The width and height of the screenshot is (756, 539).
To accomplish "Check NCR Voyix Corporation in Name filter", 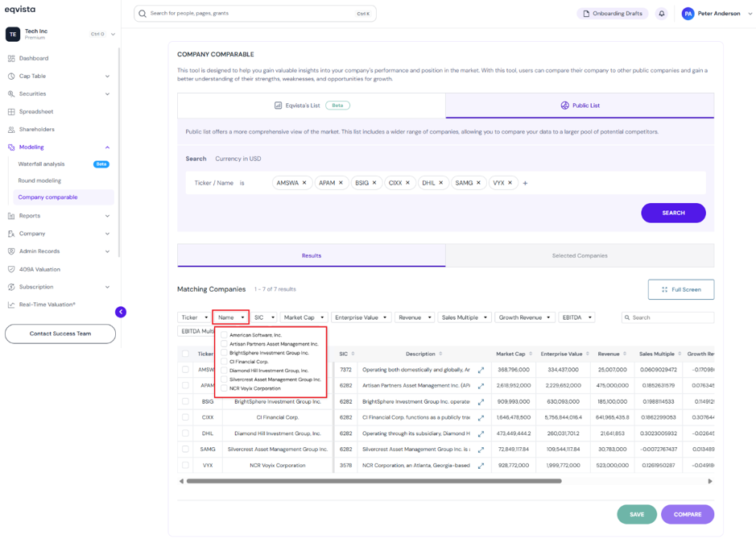I will [x=224, y=388].
